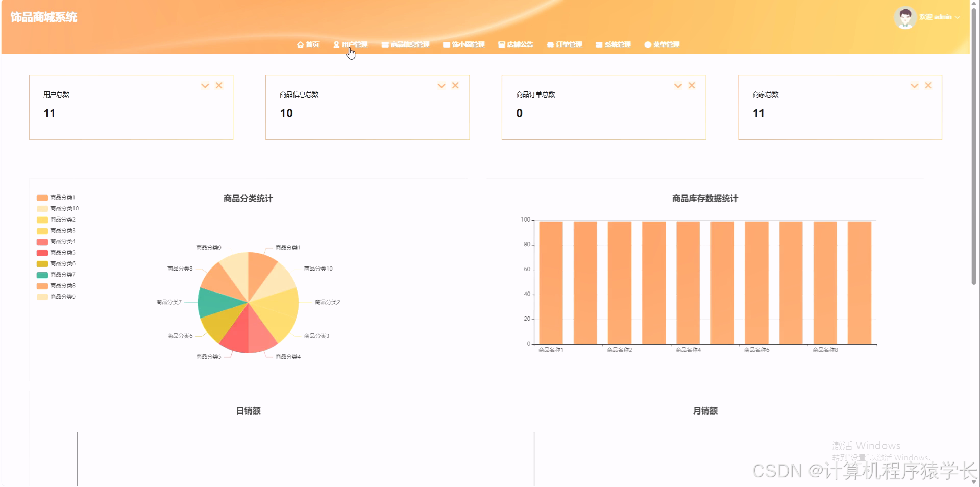Viewport: 980px width, 487px height.
Task: Collapse the 用户总数 card with its chevron
Action: point(205,86)
